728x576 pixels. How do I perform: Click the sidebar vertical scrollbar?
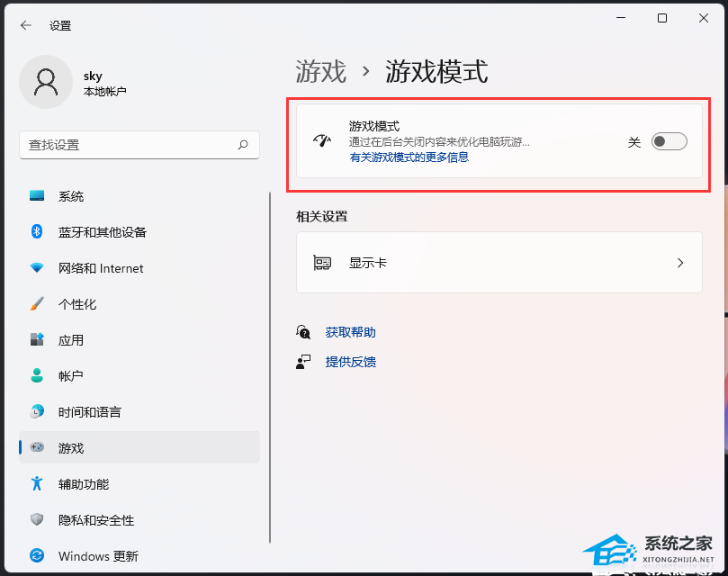(270, 367)
